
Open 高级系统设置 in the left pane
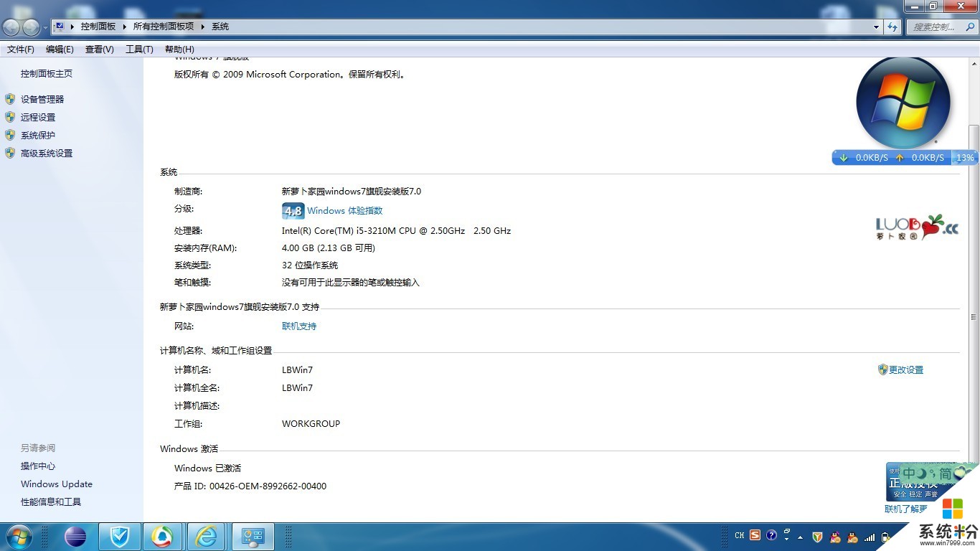tap(47, 153)
